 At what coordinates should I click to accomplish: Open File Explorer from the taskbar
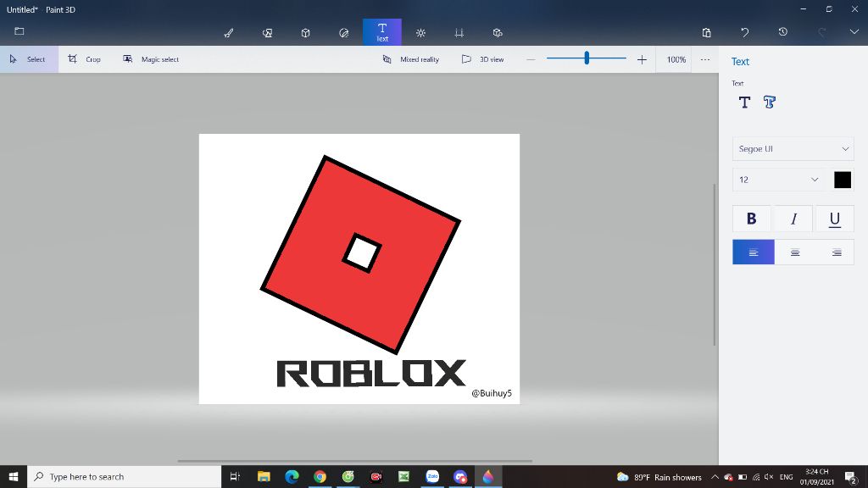pyautogui.click(x=264, y=476)
